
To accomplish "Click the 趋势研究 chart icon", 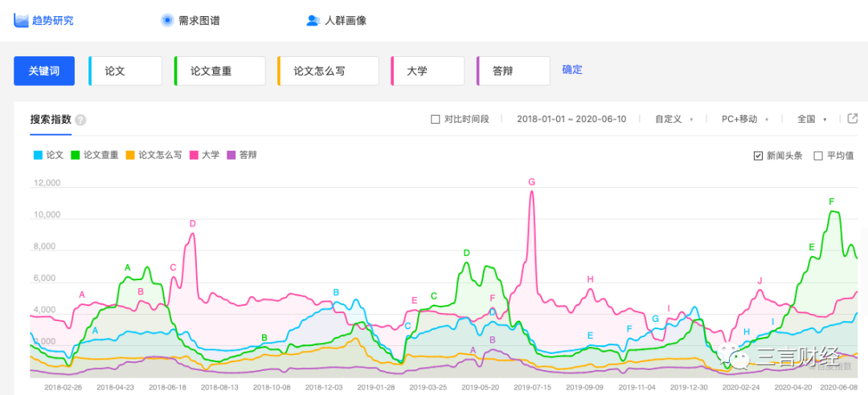I will (20, 20).
